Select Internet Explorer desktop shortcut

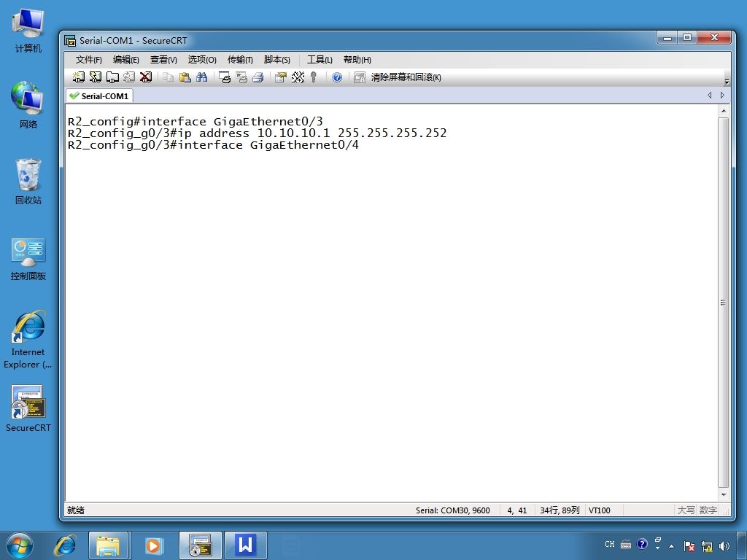point(28,339)
